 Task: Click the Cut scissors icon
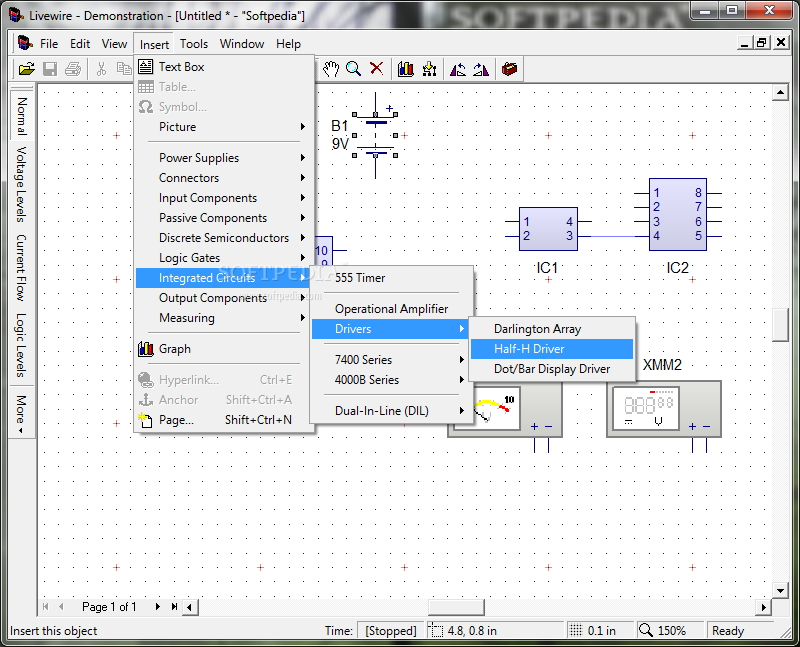click(101, 69)
